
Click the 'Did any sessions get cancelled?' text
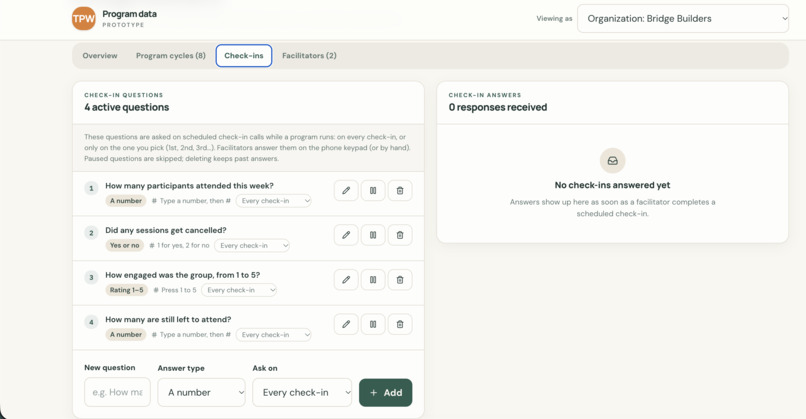tap(166, 230)
